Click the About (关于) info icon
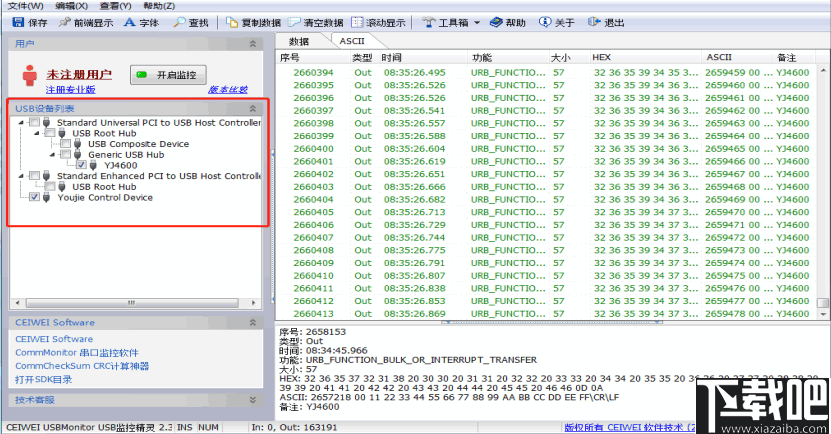This screenshot has width=831, height=434. [545, 22]
